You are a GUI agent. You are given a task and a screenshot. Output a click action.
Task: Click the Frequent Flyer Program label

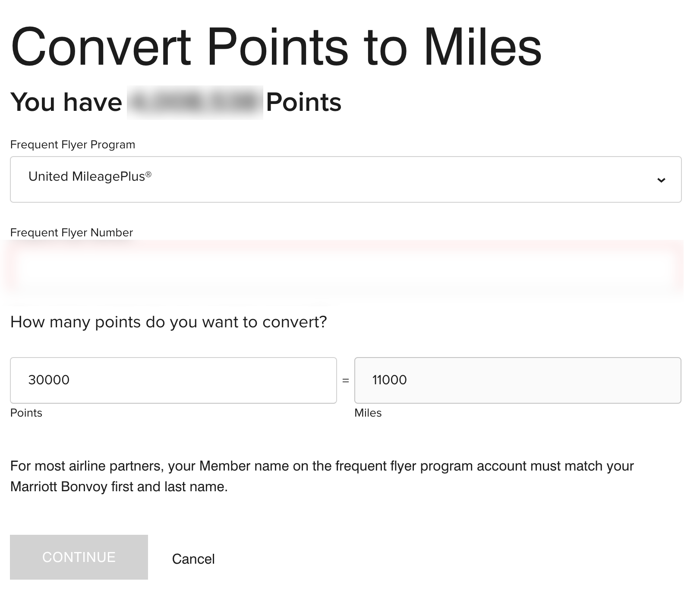(73, 144)
